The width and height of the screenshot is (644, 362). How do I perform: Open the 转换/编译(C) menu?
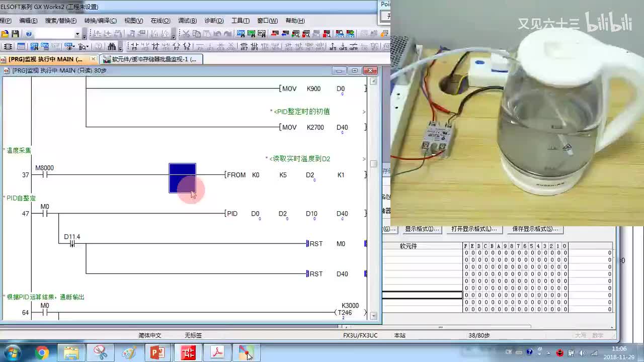click(x=101, y=21)
